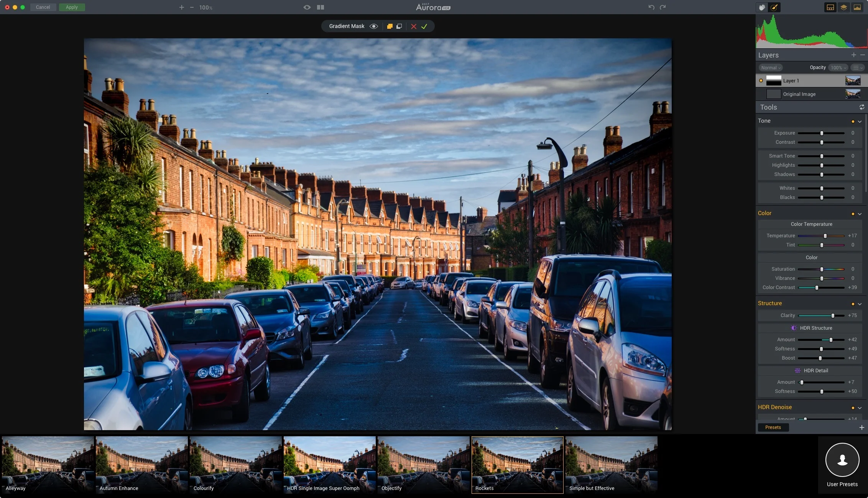Image resolution: width=868 pixels, height=498 pixels.
Task: Collapse the Structure section chevron
Action: click(860, 304)
